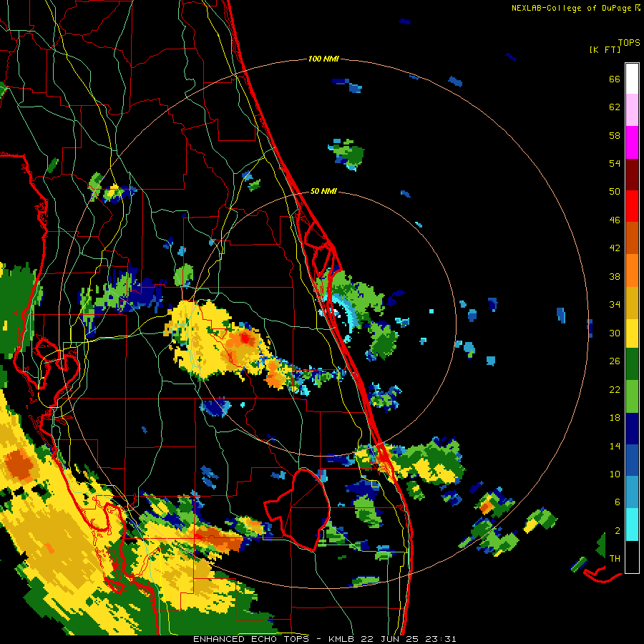Click the light pink legend color block
644x644 pixels.
pyautogui.click(x=632, y=110)
